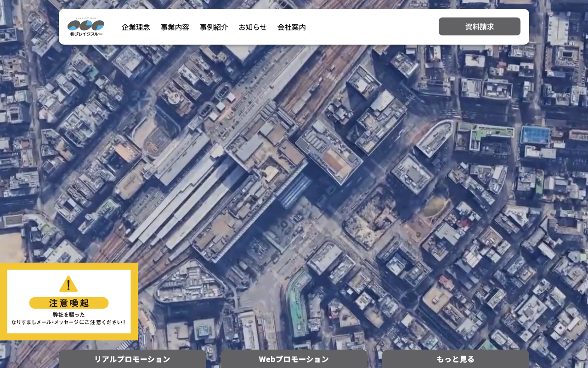The height and width of the screenshot is (368, 588).
Task: Open the なりすましメール・メッセージ warning notice
Action: (x=69, y=322)
